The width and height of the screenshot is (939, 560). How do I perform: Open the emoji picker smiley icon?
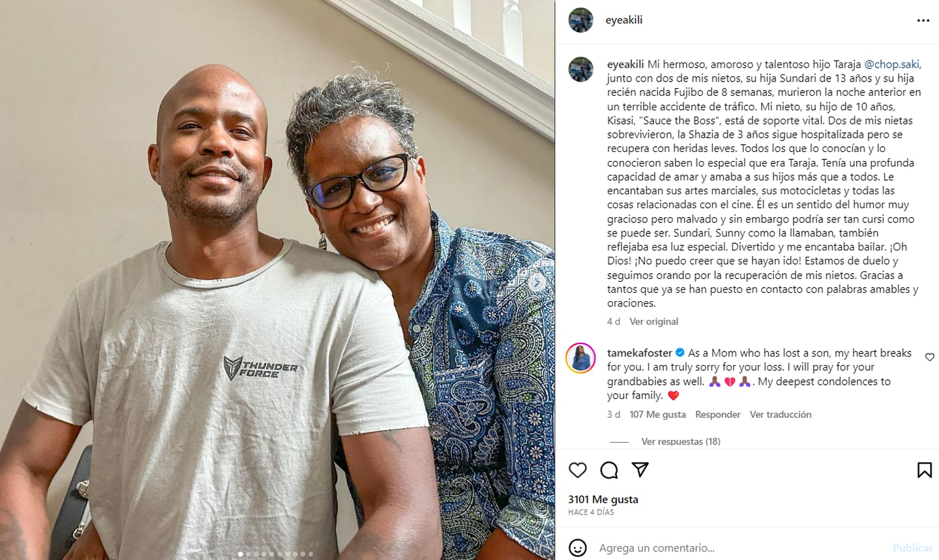click(578, 548)
